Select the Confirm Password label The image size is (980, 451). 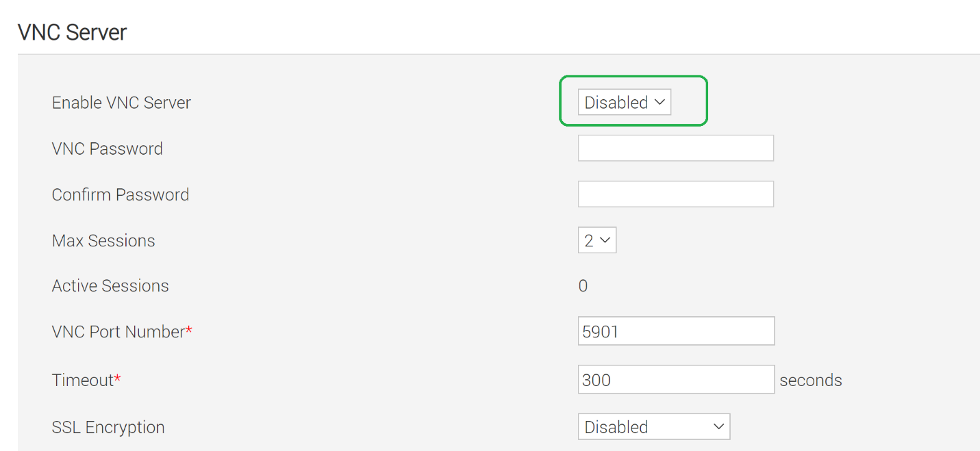pyautogui.click(x=120, y=194)
